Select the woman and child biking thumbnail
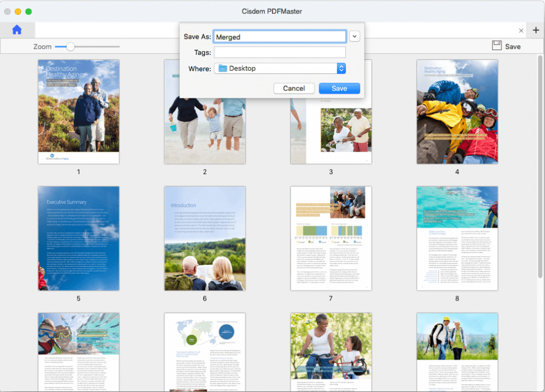The height and width of the screenshot is (392, 545). click(x=331, y=352)
